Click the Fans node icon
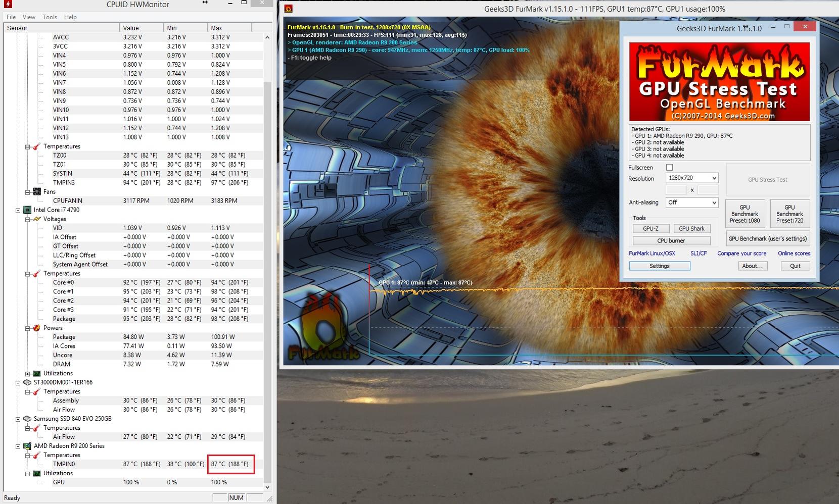The width and height of the screenshot is (839, 504). tap(37, 192)
